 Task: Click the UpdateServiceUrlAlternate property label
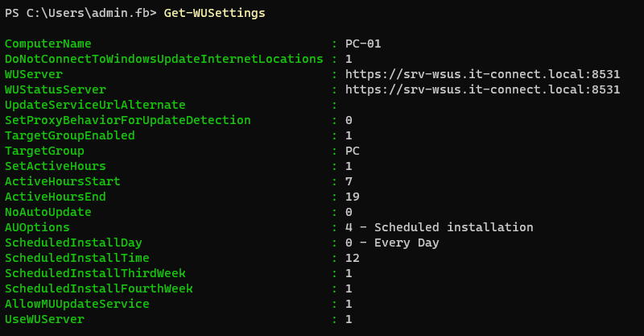tap(95, 105)
